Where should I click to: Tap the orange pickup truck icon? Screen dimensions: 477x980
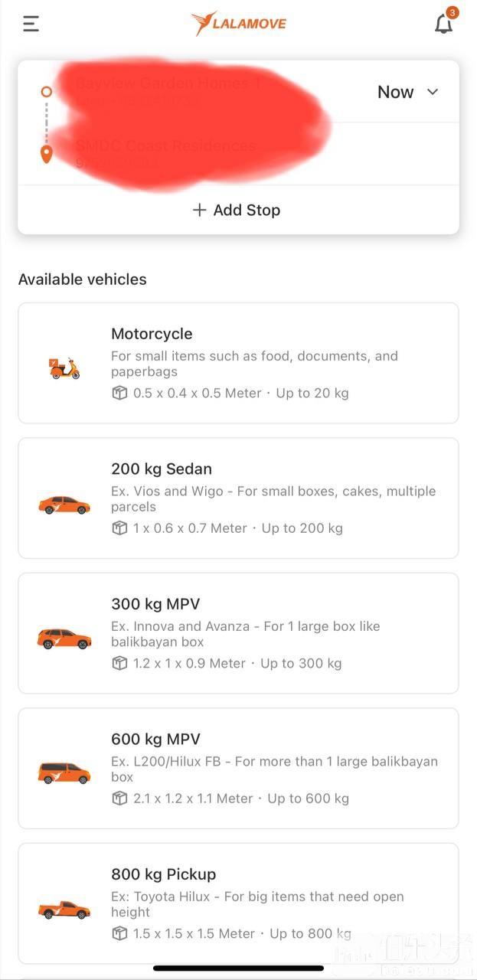[x=64, y=910]
